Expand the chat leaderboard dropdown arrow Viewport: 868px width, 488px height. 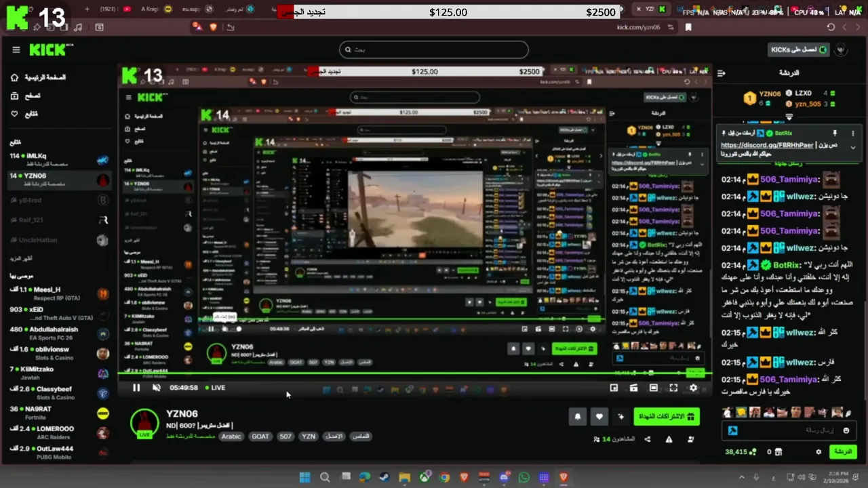pyautogui.click(x=789, y=117)
